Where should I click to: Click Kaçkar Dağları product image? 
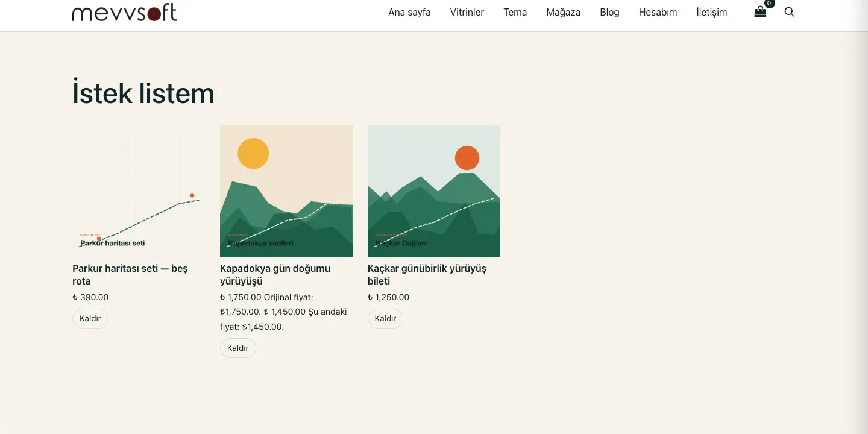tap(434, 191)
